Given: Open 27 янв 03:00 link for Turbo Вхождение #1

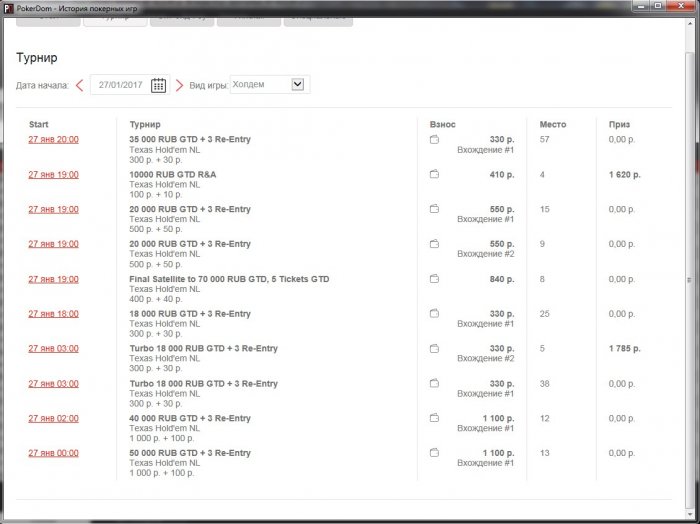Looking at the screenshot, I should [54, 383].
